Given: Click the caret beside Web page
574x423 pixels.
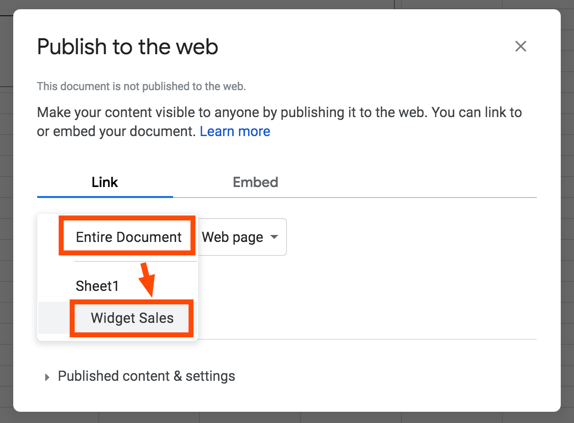Looking at the screenshot, I should point(274,237).
